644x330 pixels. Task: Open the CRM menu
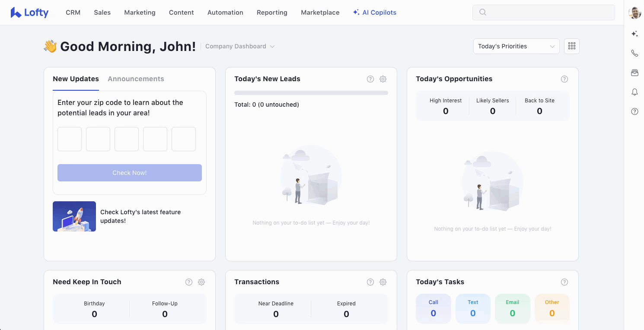[73, 13]
